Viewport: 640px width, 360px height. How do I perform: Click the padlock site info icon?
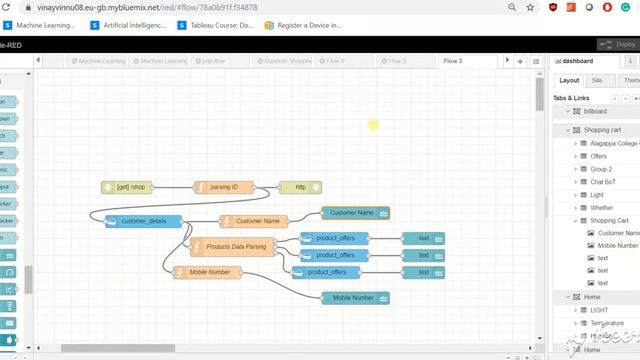pyautogui.click(x=28, y=7)
